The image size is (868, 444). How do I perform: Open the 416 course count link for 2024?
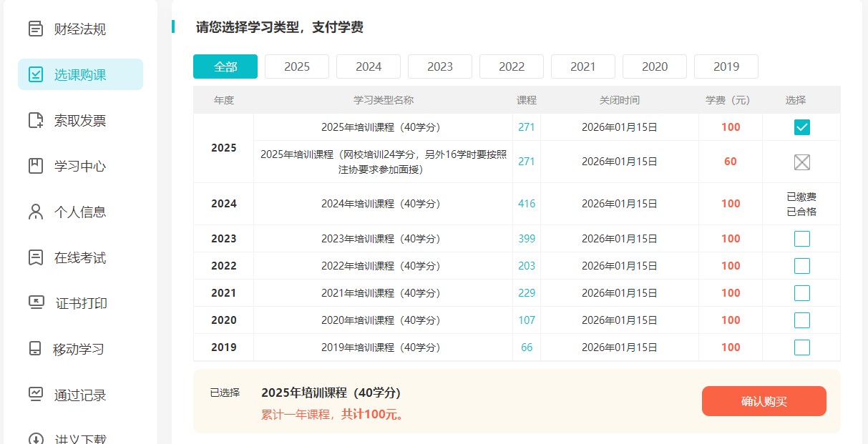coord(527,204)
